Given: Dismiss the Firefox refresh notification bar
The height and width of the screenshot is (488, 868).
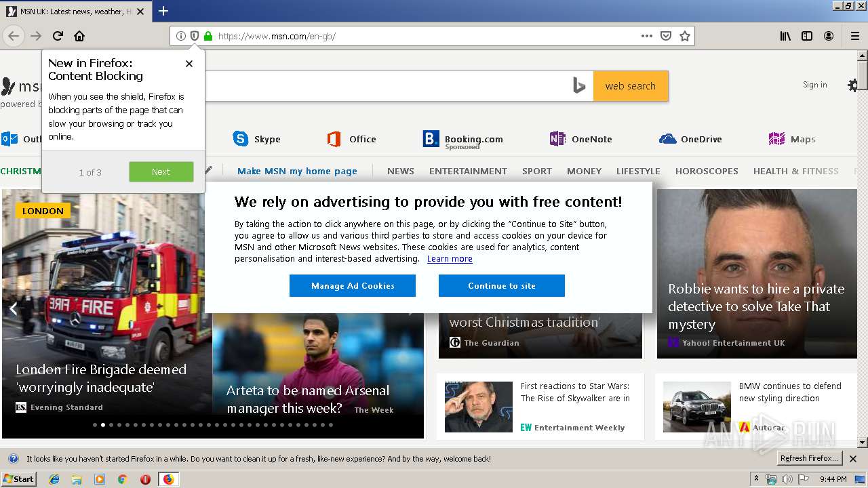Looking at the screenshot, I should click(853, 459).
